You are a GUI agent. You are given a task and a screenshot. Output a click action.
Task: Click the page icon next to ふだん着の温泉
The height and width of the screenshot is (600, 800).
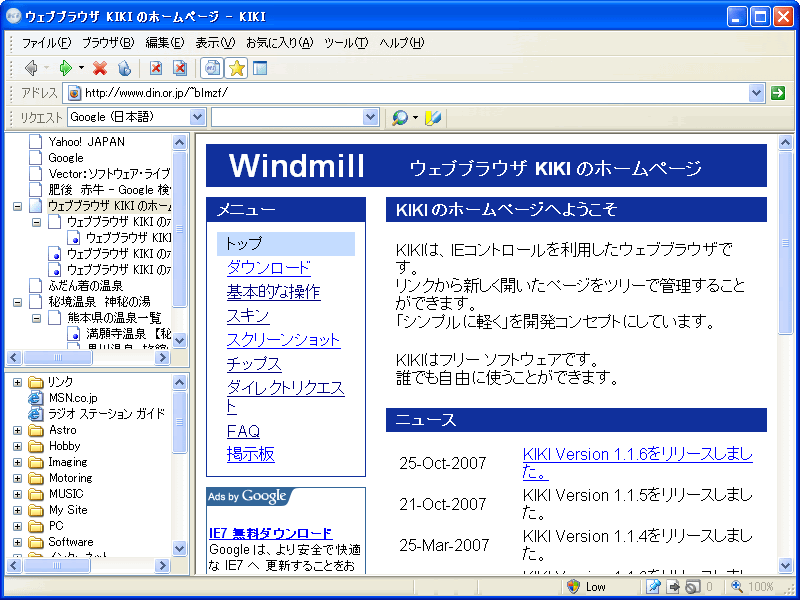35,286
